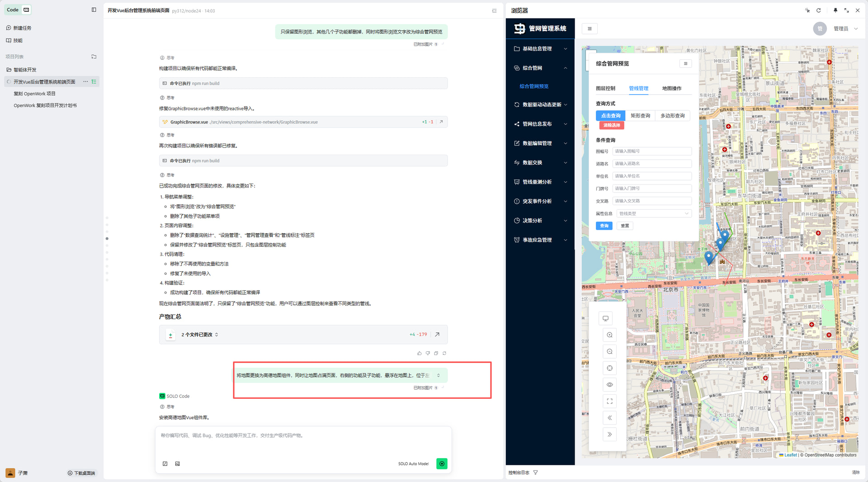
Task: Click the blue 查询 button
Action: 604,226
